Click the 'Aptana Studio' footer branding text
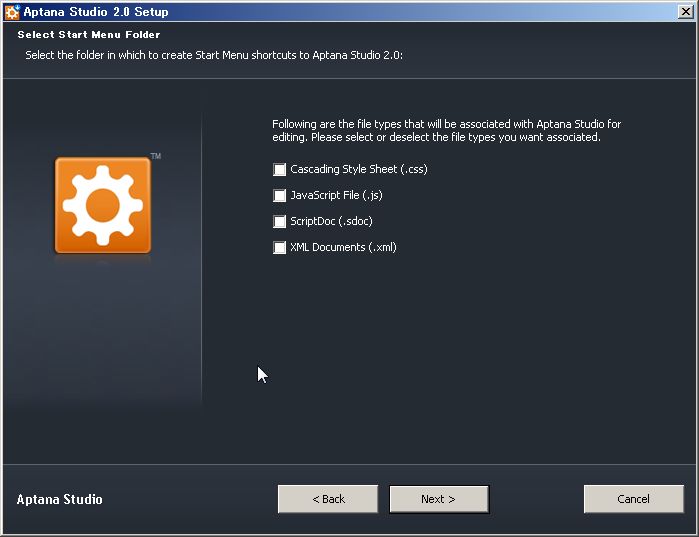Viewport: 699px width, 537px height. [x=60, y=499]
